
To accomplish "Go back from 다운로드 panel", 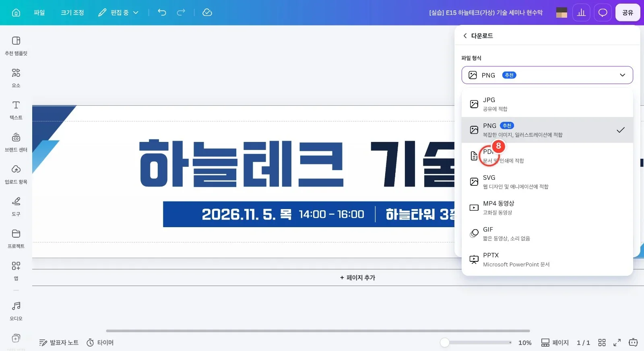I will click(x=465, y=36).
